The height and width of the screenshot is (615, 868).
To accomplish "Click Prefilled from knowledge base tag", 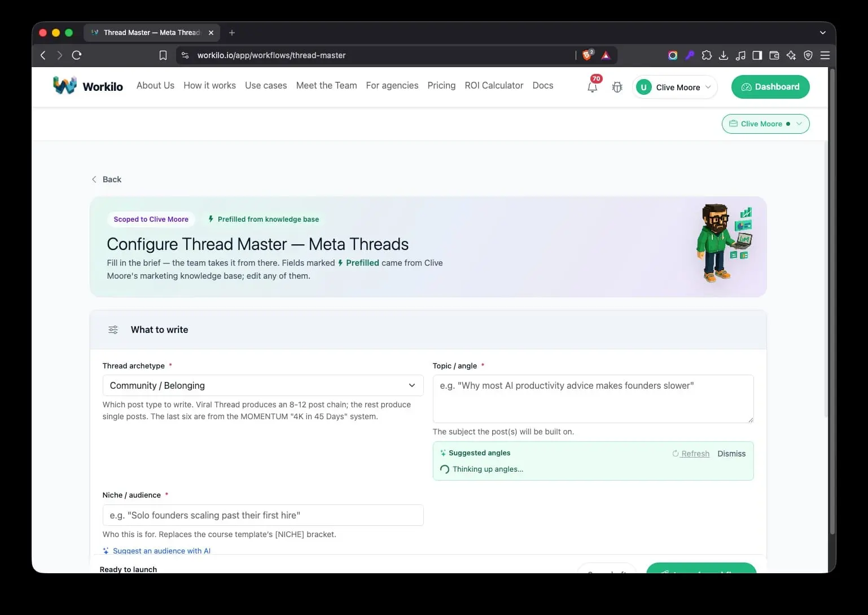I will click(x=264, y=219).
